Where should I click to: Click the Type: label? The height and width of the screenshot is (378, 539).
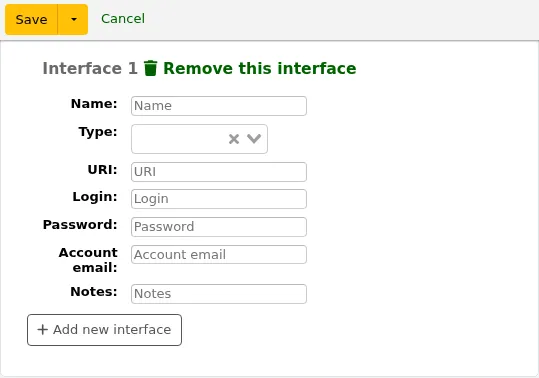point(98,132)
